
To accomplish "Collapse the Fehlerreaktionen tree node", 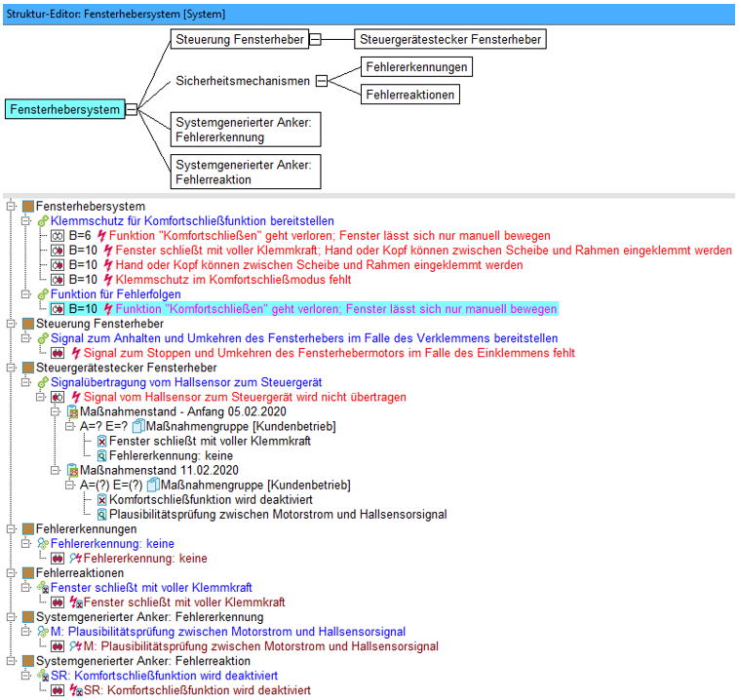I will click(x=12, y=572).
